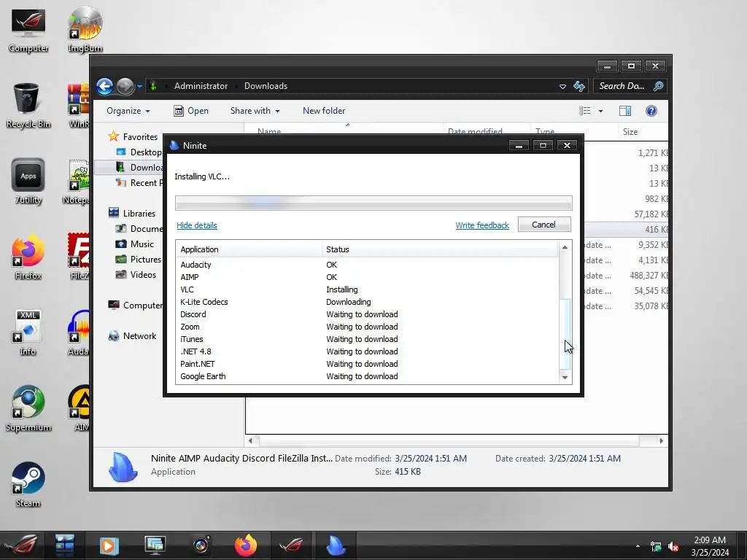
Task: Open the Info XML desktop shortcut
Action: pyautogui.click(x=28, y=333)
